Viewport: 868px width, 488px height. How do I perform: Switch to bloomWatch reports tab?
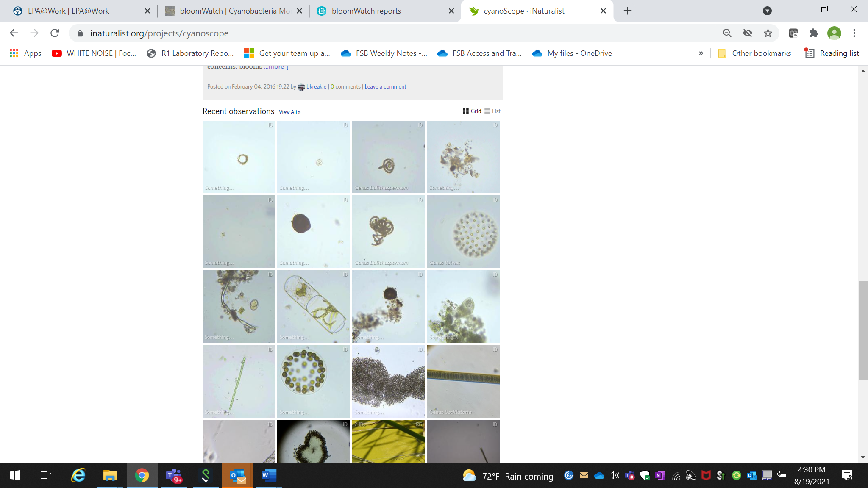point(366,11)
